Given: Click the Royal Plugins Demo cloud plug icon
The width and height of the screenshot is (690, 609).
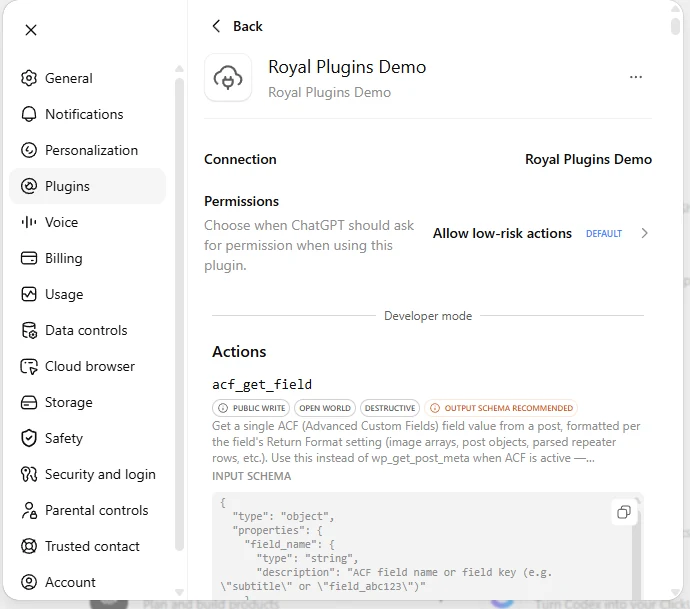Looking at the screenshot, I should [x=228, y=78].
